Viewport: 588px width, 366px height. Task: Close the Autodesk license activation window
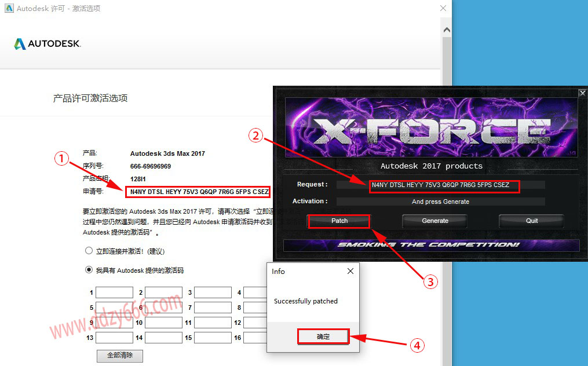point(443,8)
